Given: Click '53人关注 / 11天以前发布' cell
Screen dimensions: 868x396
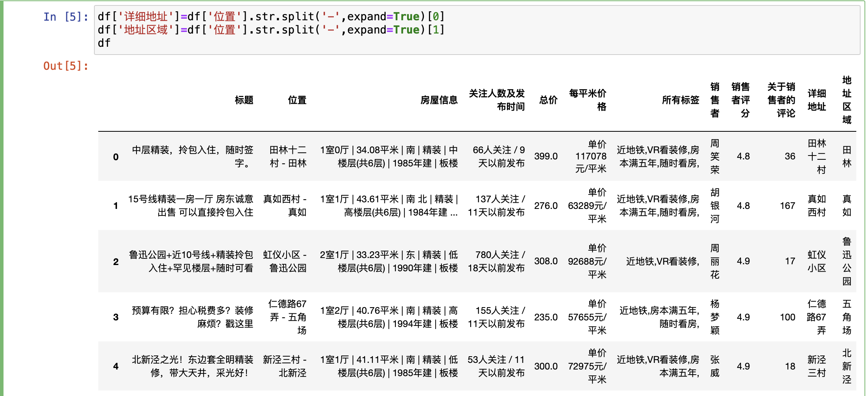Looking at the screenshot, I should [x=496, y=366].
